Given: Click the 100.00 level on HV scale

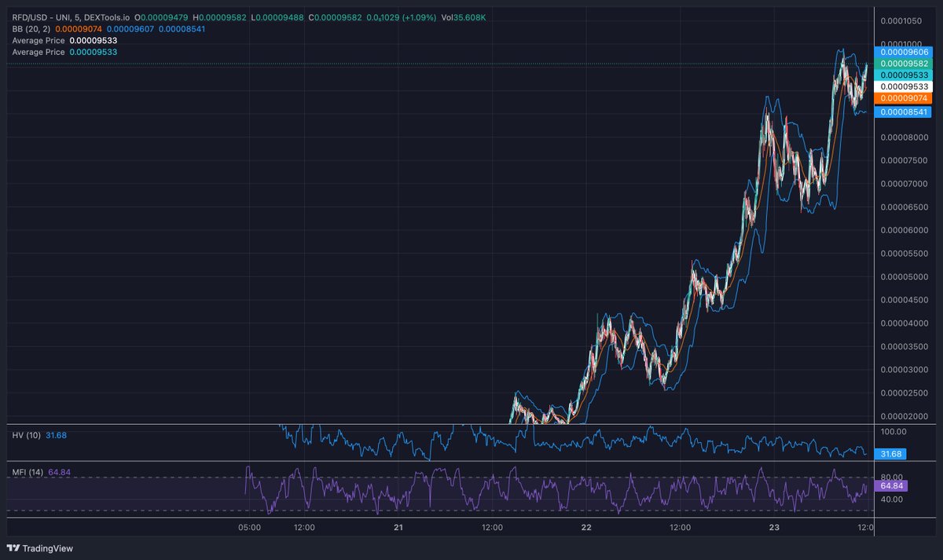Looking at the screenshot, I should (895, 432).
